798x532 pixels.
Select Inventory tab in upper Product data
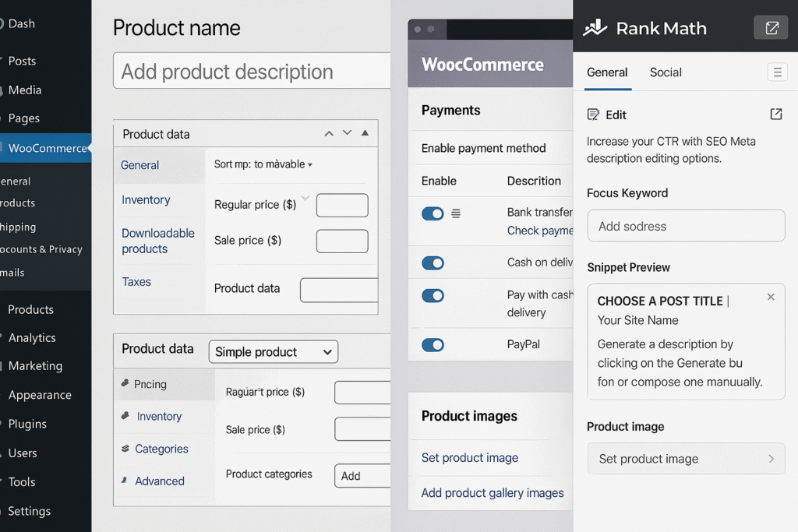click(x=146, y=200)
